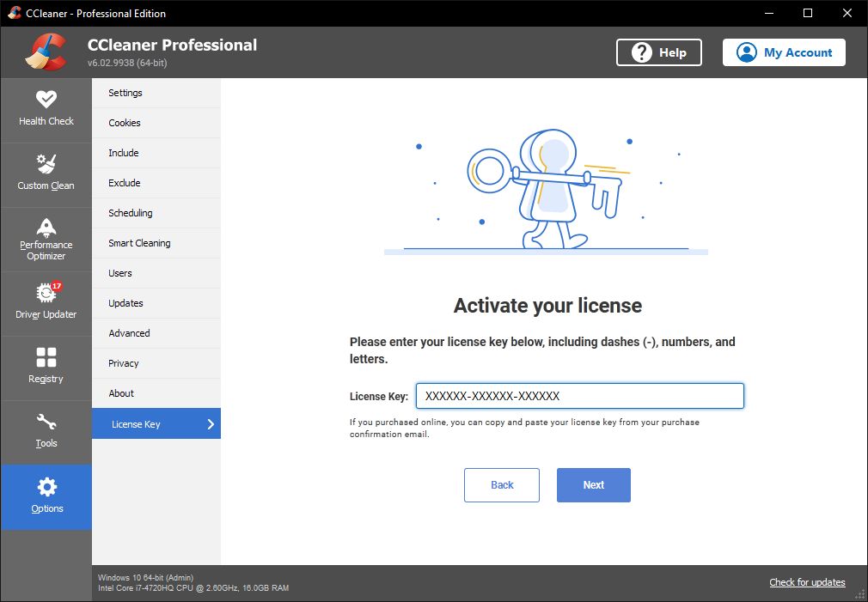Go Back from license activation
This screenshot has height=602, width=868.
point(501,484)
